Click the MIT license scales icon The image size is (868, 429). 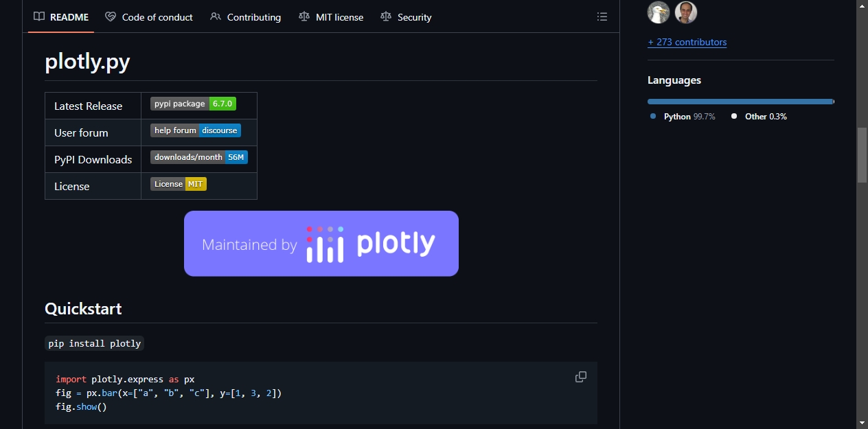(x=304, y=17)
